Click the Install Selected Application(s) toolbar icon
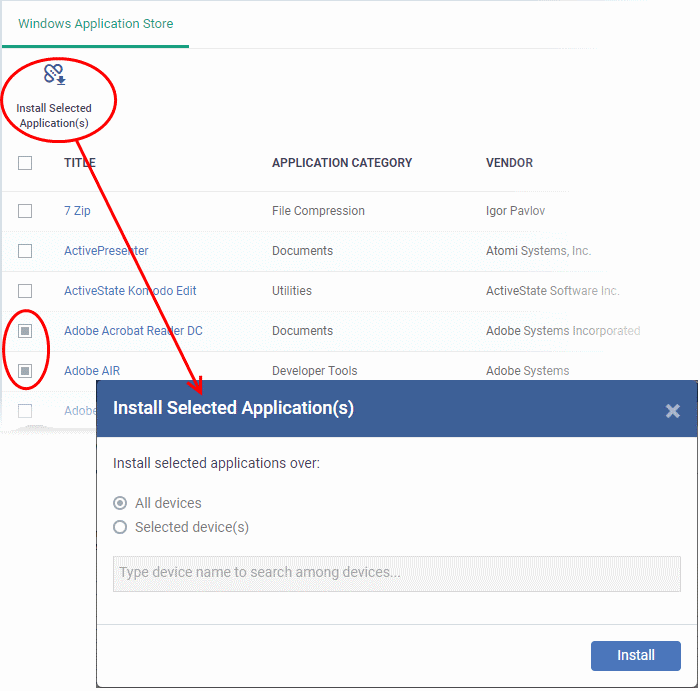The height and width of the screenshot is (691, 700). click(x=54, y=74)
